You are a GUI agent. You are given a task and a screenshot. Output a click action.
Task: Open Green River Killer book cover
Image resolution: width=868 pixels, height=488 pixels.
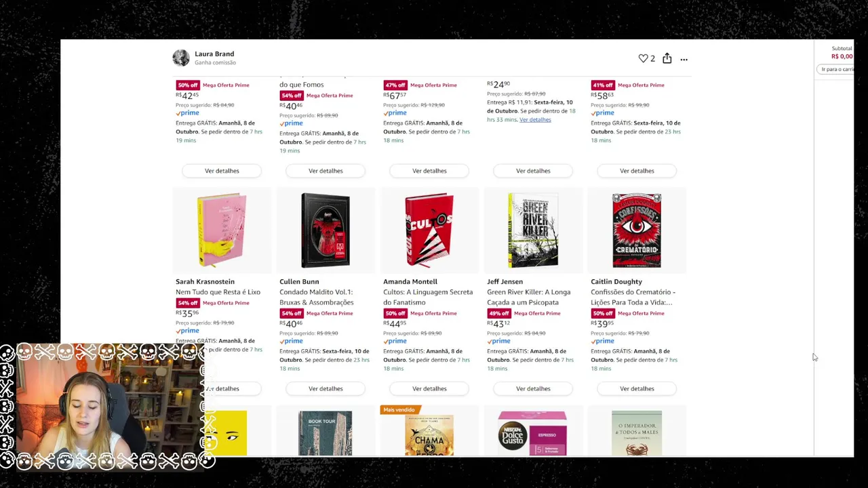click(533, 230)
